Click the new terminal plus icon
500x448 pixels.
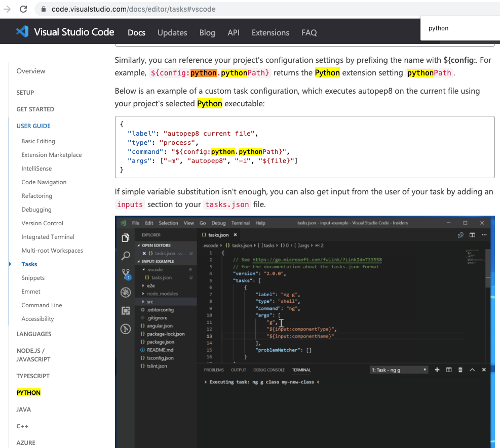(x=437, y=370)
